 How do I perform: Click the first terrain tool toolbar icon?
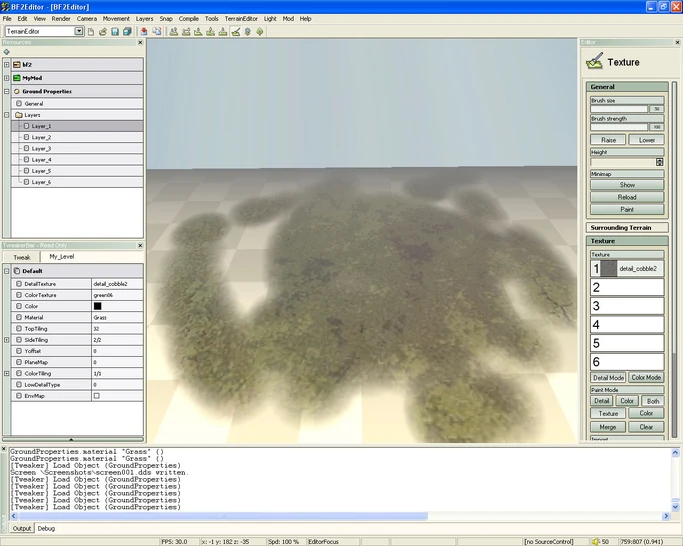pyautogui.click(x=173, y=31)
